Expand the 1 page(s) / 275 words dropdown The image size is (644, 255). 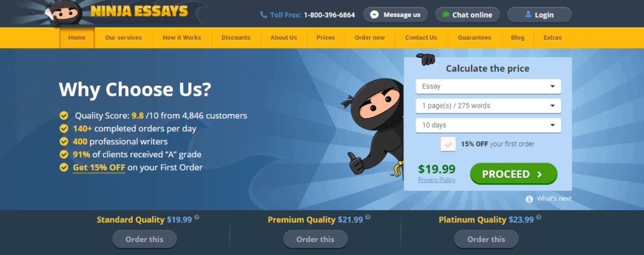pos(488,106)
